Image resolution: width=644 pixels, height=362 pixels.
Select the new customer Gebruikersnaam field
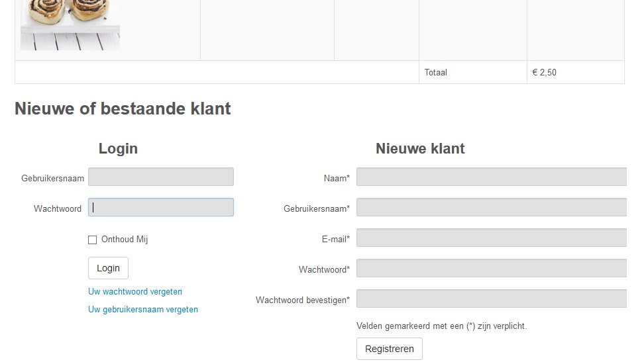click(491, 207)
